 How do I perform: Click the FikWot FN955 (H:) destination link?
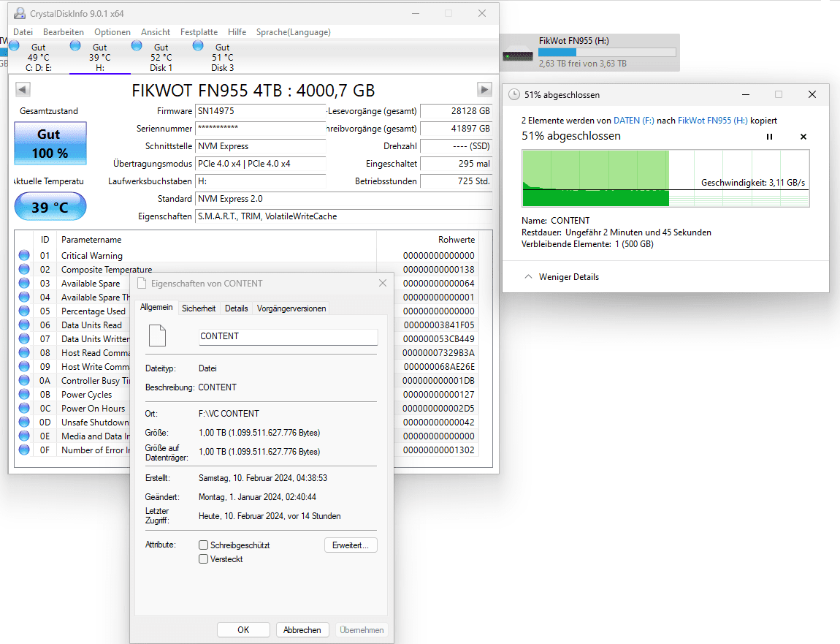(712, 121)
